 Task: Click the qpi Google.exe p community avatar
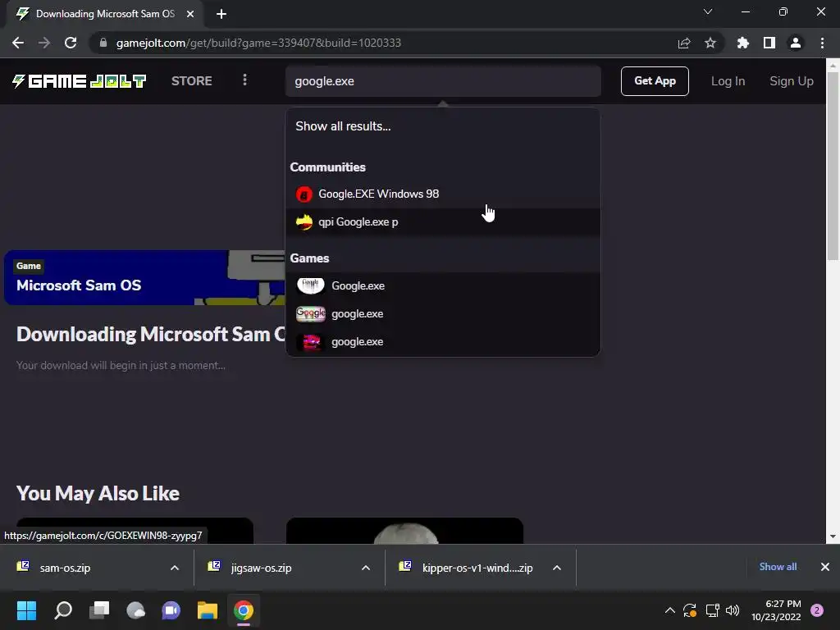[x=304, y=221]
